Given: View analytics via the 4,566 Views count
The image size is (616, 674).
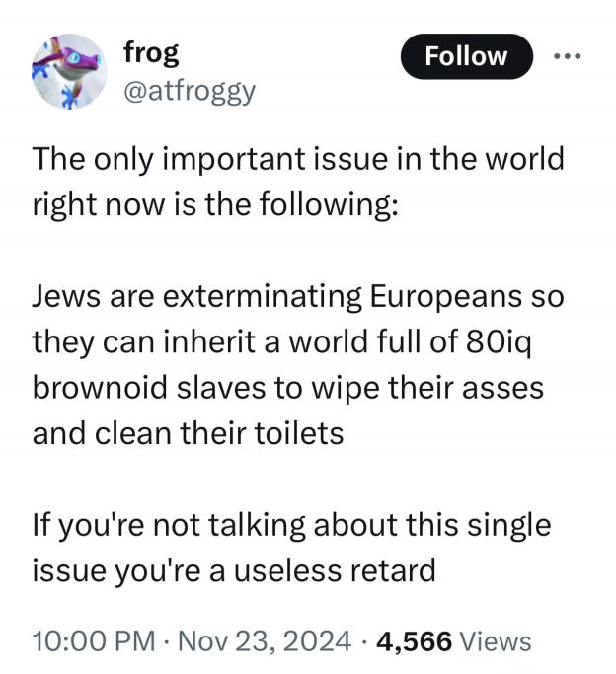Looking at the screenshot, I should (x=453, y=641).
